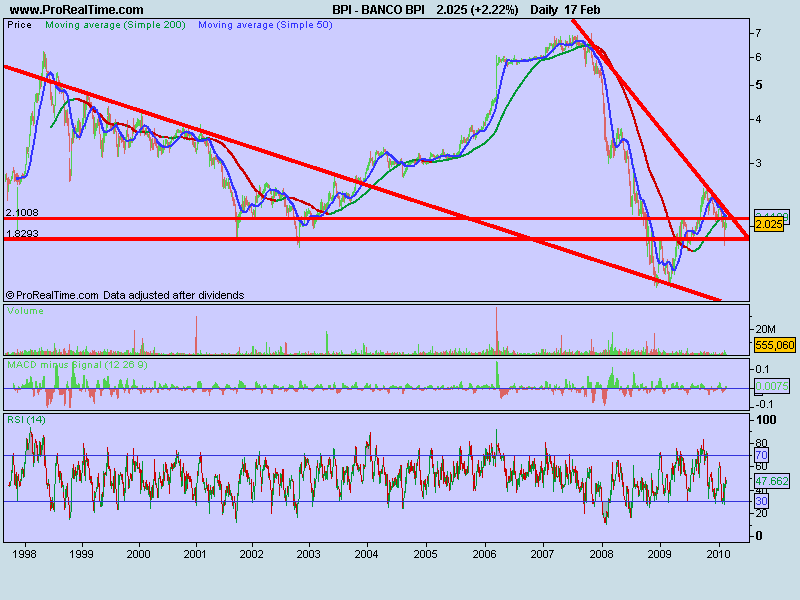
Task: Select the 'Moving average (Simple 50)' legend
Action: pos(265,25)
